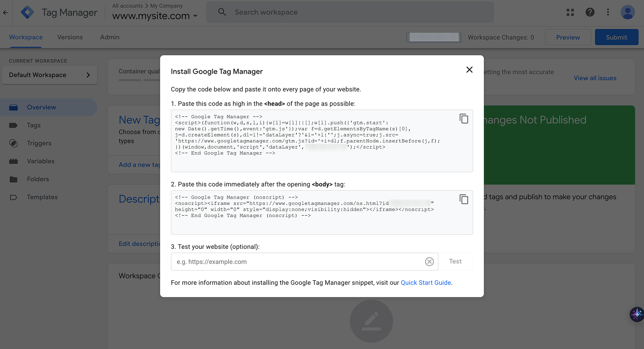Open the Help icon menu
Image resolution: width=644 pixels, height=349 pixels.
(x=590, y=13)
